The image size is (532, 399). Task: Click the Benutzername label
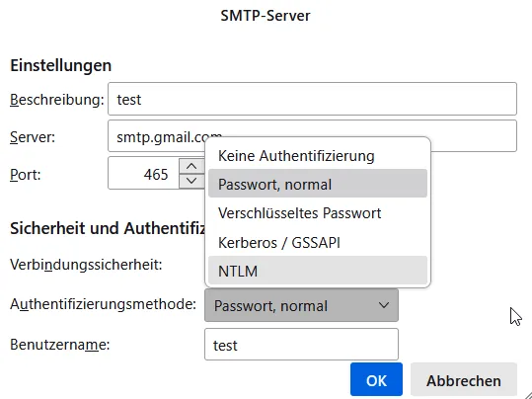(59, 345)
